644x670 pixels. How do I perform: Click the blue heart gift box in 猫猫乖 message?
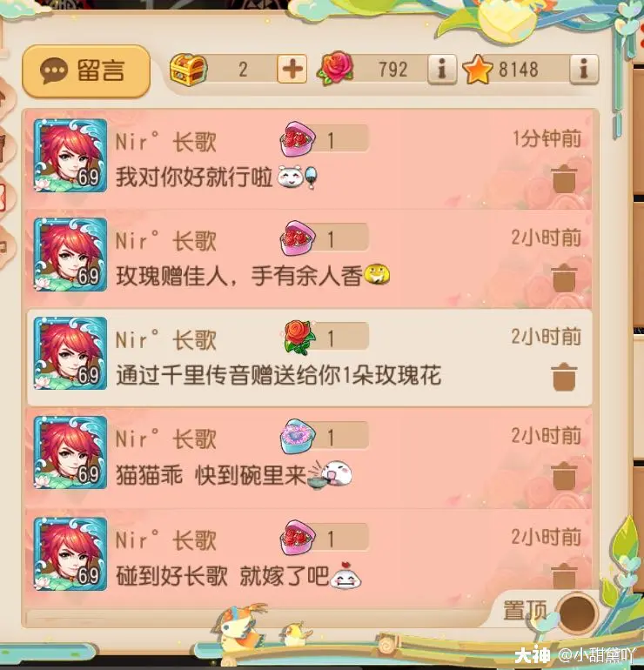pyautogui.click(x=298, y=436)
